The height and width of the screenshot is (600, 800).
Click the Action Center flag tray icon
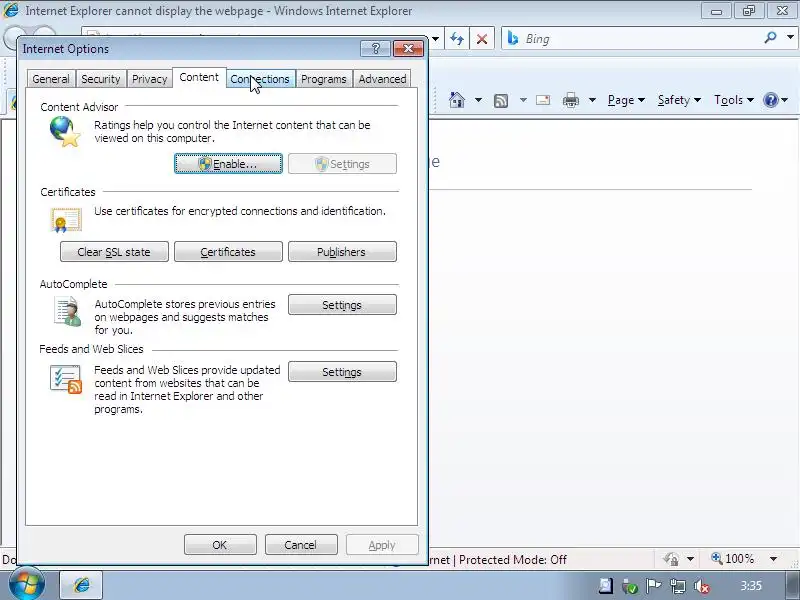pyautogui.click(x=654, y=586)
